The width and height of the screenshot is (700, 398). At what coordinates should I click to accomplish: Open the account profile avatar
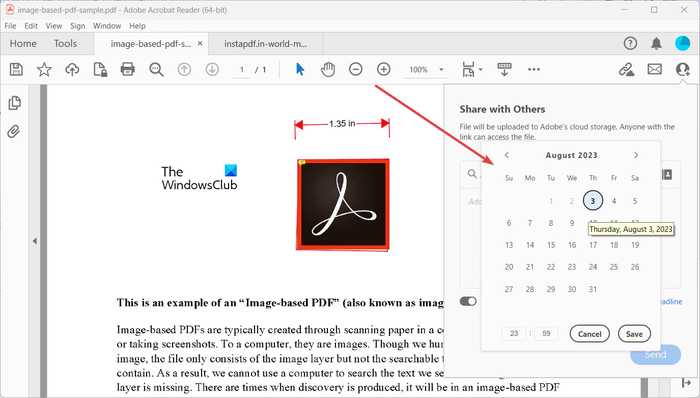(x=682, y=43)
